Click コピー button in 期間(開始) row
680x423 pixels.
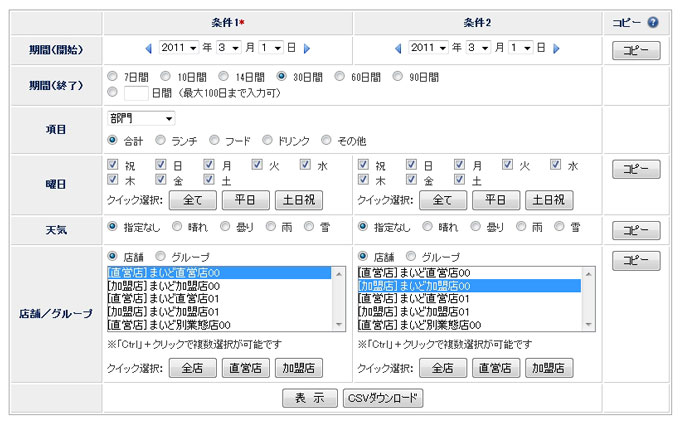coord(636,50)
